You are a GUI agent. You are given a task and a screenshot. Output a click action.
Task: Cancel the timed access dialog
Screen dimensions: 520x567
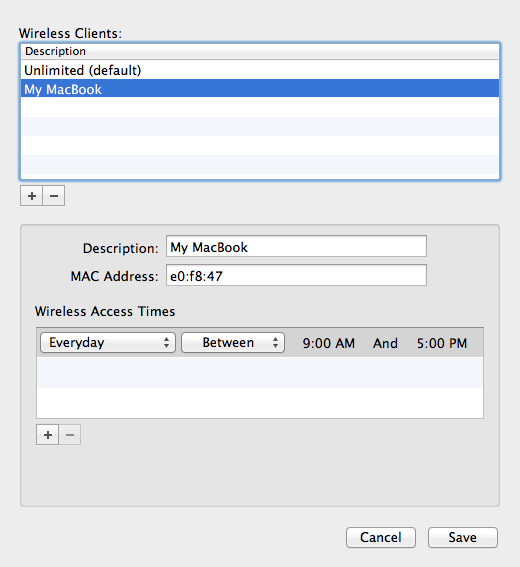pos(381,537)
